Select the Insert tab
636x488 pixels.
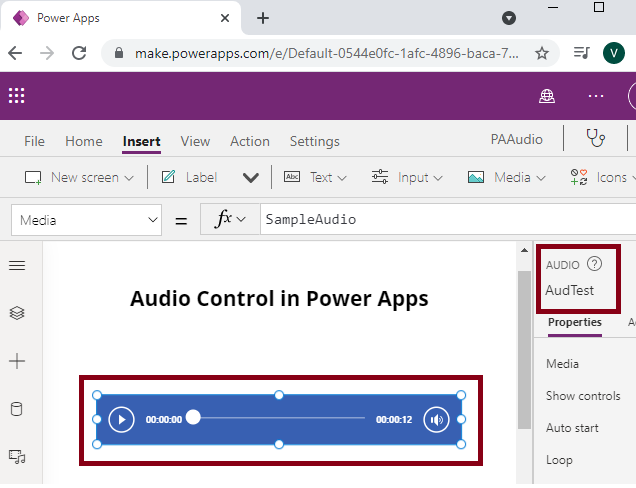pyautogui.click(x=142, y=141)
